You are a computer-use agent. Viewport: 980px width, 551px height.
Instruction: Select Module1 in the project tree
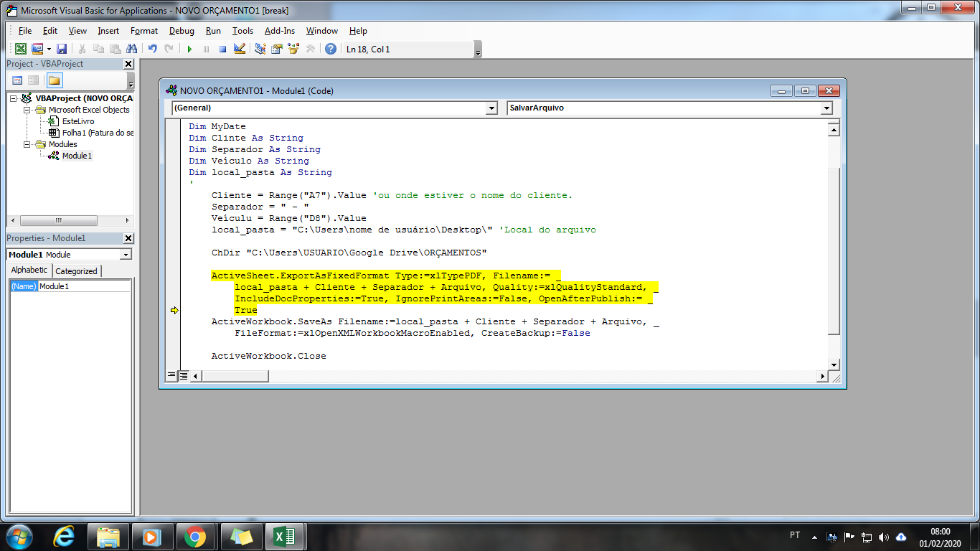77,156
